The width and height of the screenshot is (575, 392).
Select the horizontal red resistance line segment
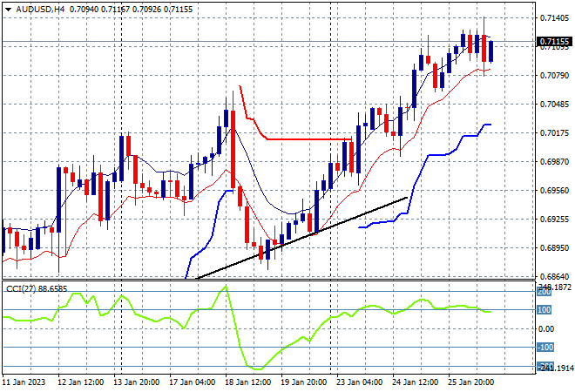[309, 139]
